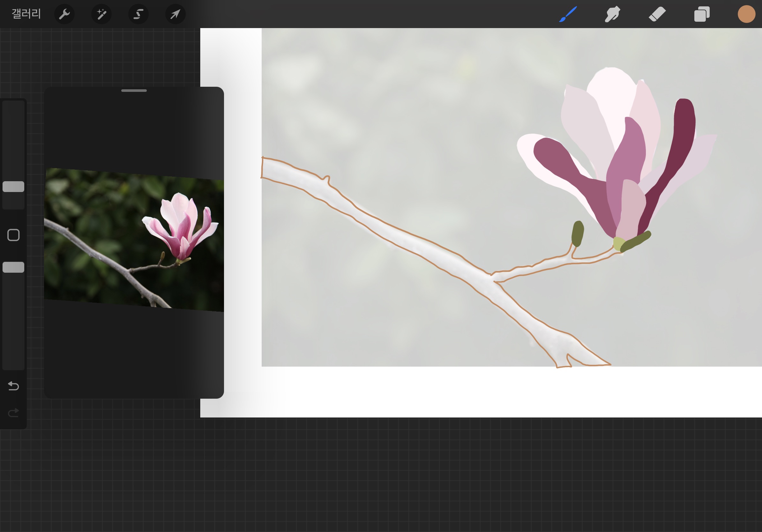Activate the Transform arrow tool

point(175,14)
